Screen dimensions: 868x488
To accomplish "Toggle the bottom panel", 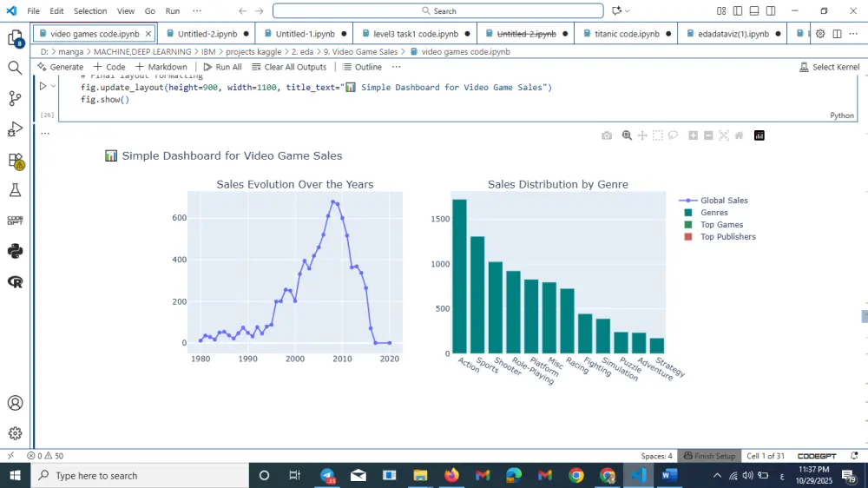I will point(754,10).
